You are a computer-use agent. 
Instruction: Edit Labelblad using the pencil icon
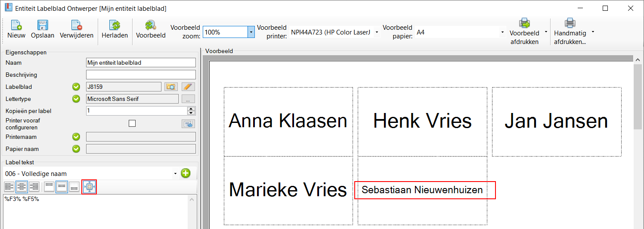coord(188,87)
